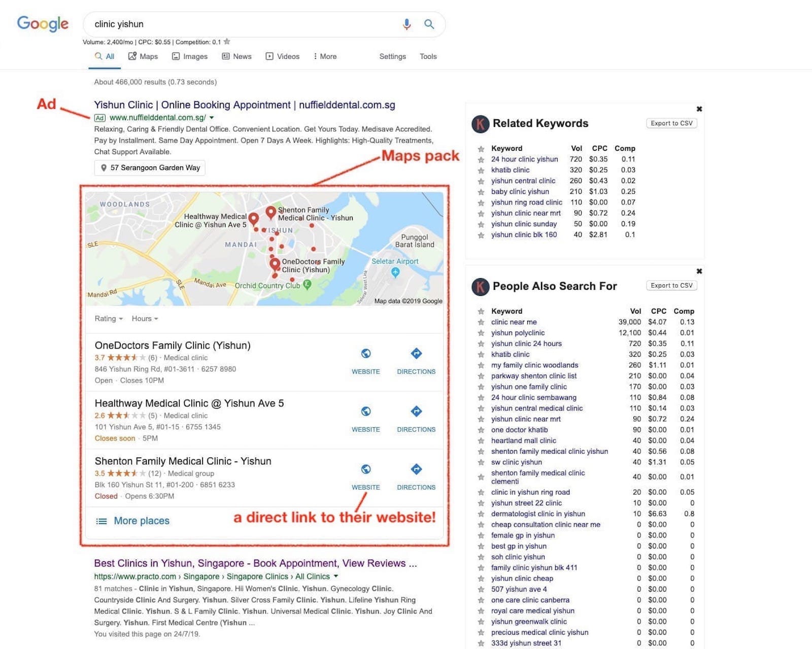
Task: Star the 'clinic near me' keyword
Action: click(481, 322)
